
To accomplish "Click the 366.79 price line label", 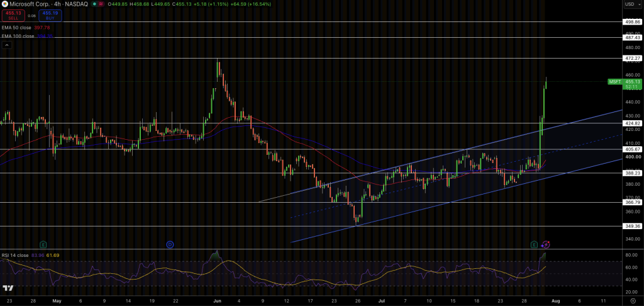I will [x=633, y=202].
